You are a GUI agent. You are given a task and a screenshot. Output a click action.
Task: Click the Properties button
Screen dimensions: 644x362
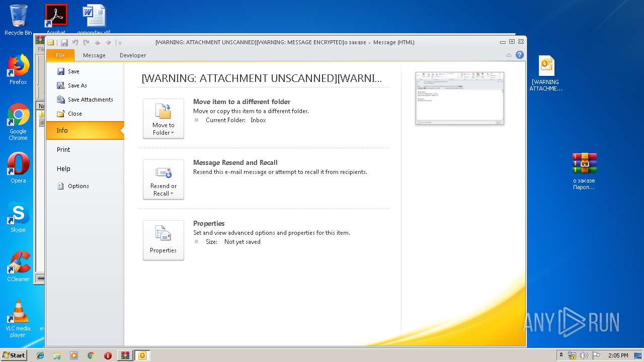click(164, 240)
